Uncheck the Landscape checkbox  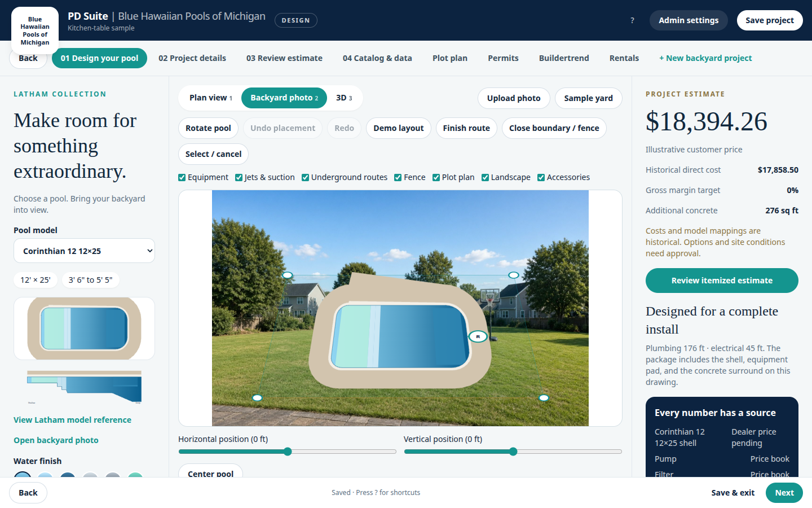(x=486, y=177)
